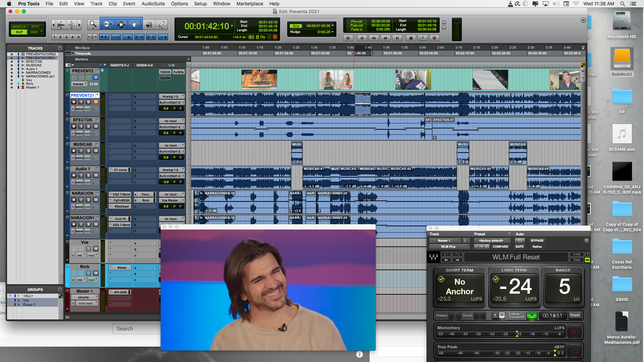
Task: Open the Event menu
Action: point(129,4)
